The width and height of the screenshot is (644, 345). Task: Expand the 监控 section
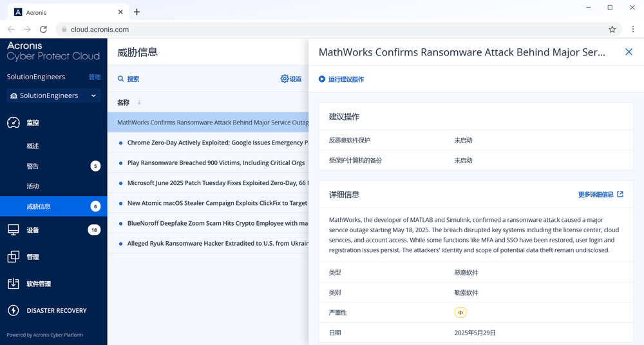53,122
